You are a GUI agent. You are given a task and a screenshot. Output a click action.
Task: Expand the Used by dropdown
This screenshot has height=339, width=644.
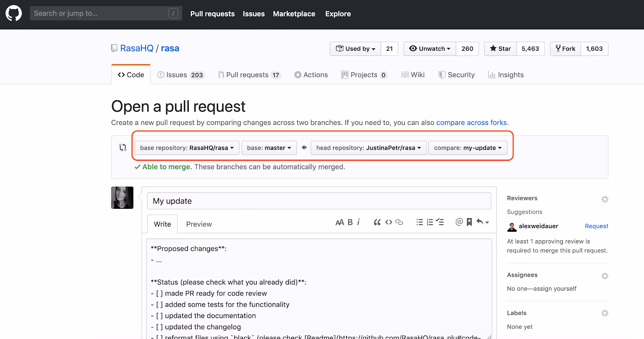pyautogui.click(x=355, y=49)
